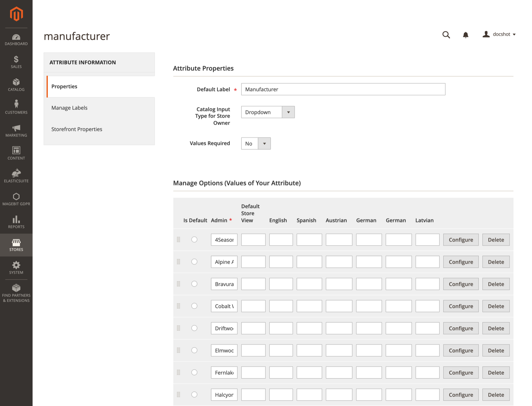Grab the drag handle of Cobalt row
Image resolution: width=532 pixels, height=406 pixels.
[x=179, y=306]
